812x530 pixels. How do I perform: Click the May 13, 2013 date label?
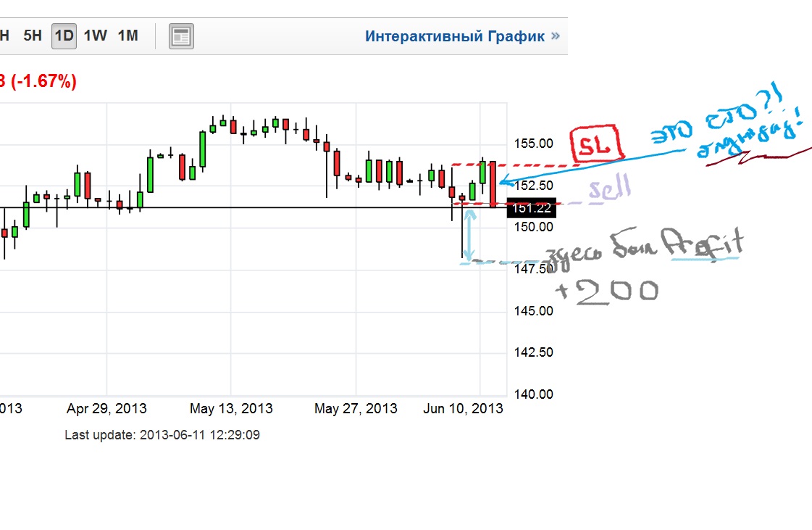(x=231, y=409)
